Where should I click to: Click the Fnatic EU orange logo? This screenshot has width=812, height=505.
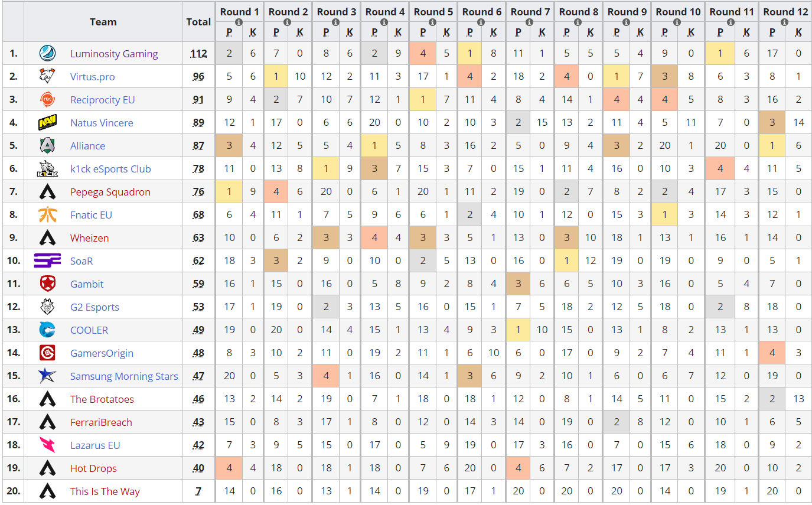click(47, 215)
